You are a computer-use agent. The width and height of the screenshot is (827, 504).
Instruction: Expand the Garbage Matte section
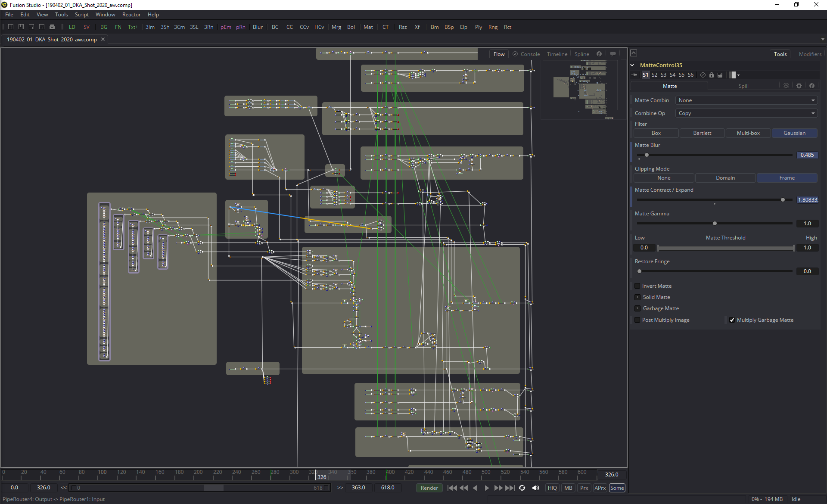(x=637, y=308)
